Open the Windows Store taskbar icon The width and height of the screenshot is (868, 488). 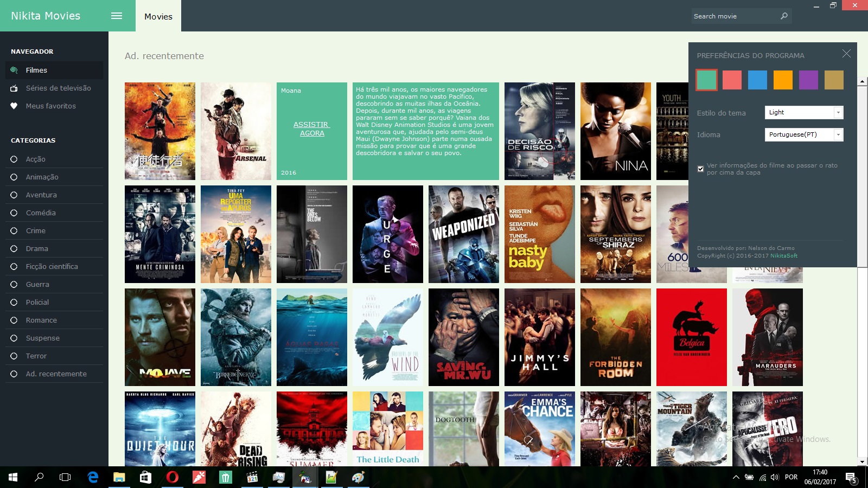[145, 477]
